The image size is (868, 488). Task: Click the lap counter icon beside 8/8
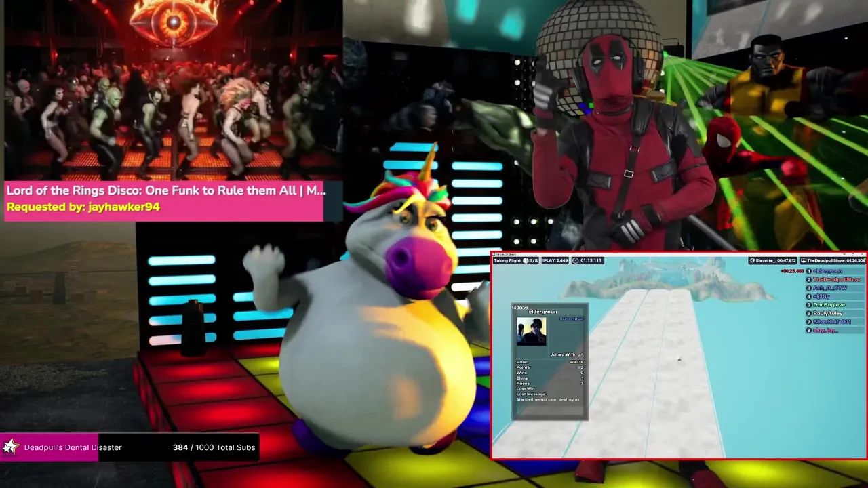point(526,260)
